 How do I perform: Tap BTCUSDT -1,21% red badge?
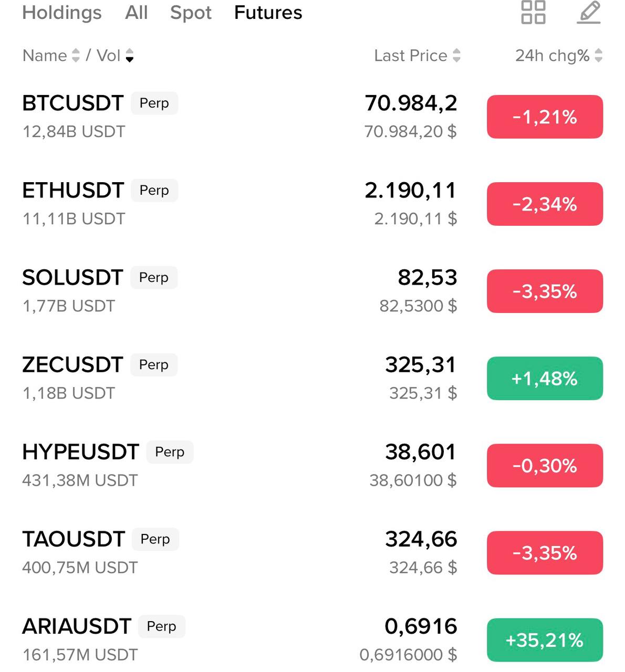(x=545, y=117)
